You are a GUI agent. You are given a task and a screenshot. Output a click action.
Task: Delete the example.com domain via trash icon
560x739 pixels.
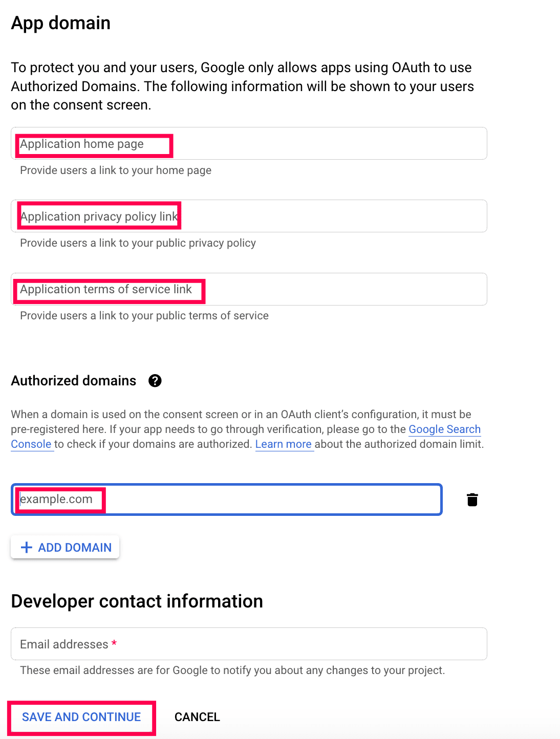pos(472,499)
